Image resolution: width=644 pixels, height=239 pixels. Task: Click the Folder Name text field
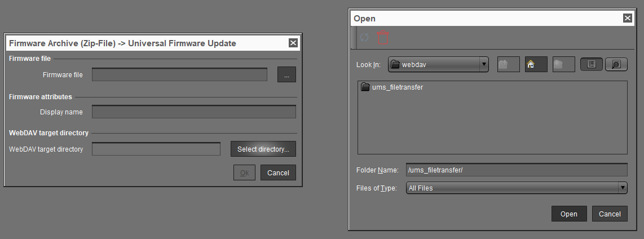516,170
